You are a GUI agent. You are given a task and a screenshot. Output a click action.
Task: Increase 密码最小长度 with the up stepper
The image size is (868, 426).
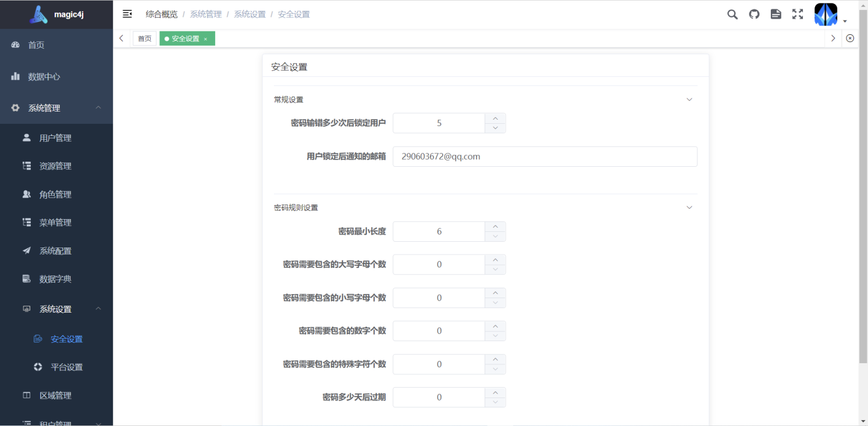tap(495, 227)
